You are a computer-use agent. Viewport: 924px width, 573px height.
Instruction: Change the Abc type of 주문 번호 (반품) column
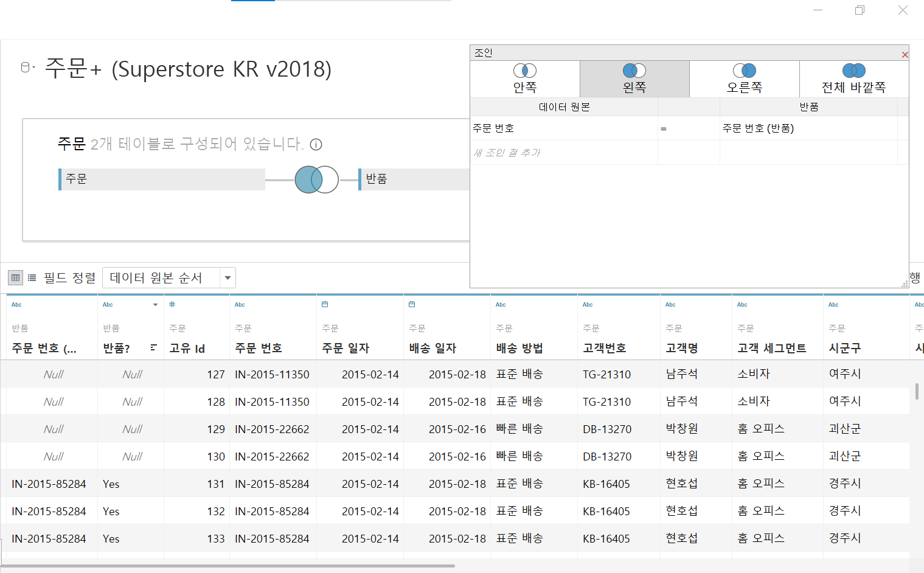point(16,305)
